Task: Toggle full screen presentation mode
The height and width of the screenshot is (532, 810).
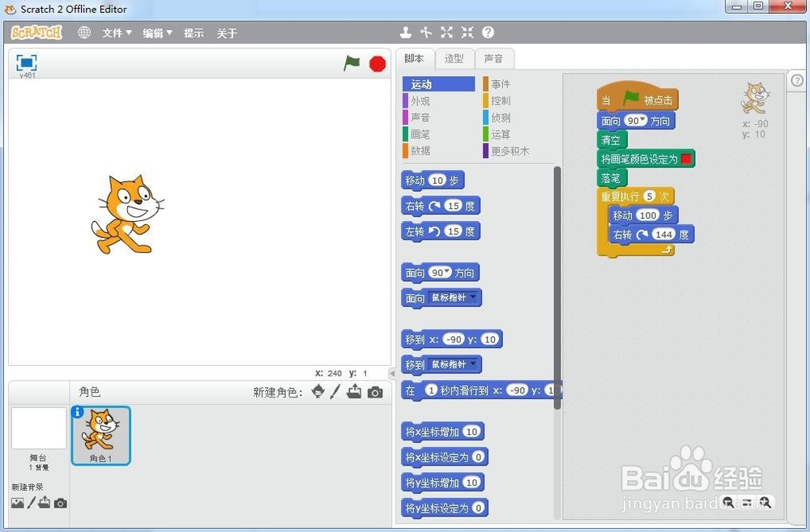Action: pyautogui.click(x=27, y=63)
